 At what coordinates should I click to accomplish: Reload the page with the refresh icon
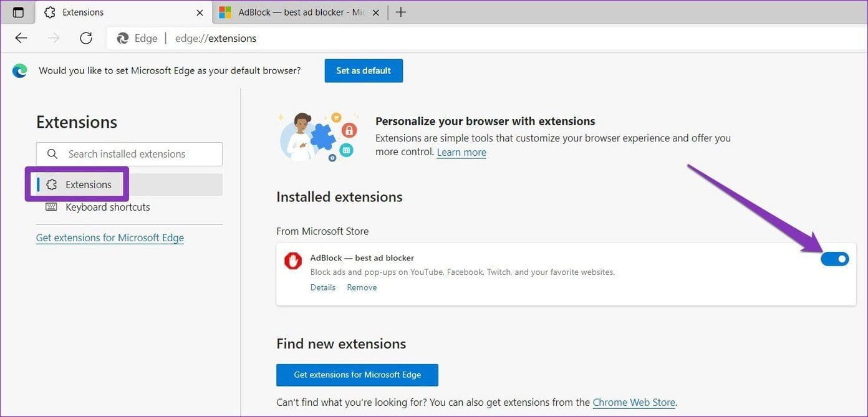pyautogui.click(x=86, y=38)
